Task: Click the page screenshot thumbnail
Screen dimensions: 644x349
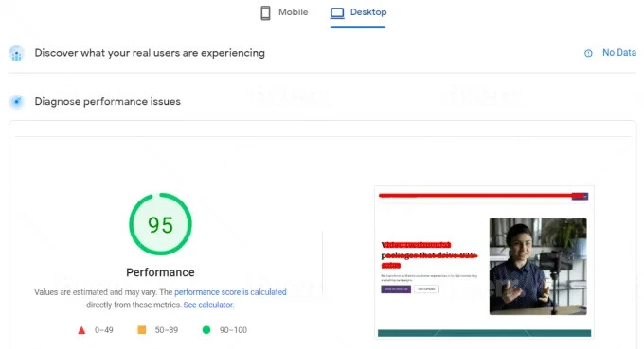Action: click(x=484, y=263)
